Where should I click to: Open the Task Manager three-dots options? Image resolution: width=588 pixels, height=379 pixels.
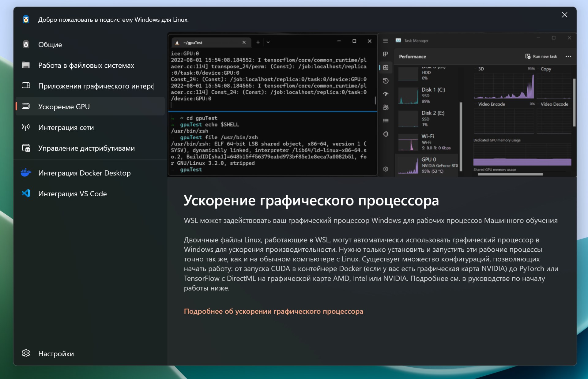coord(568,57)
